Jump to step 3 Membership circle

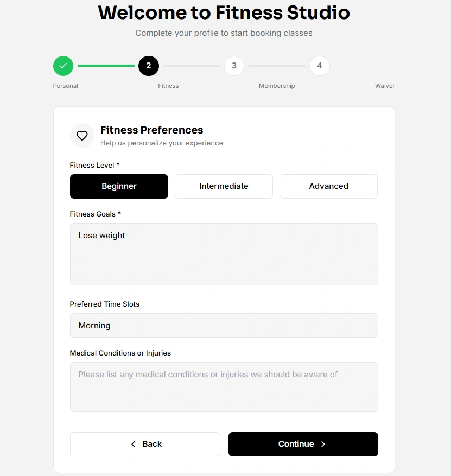tap(234, 66)
